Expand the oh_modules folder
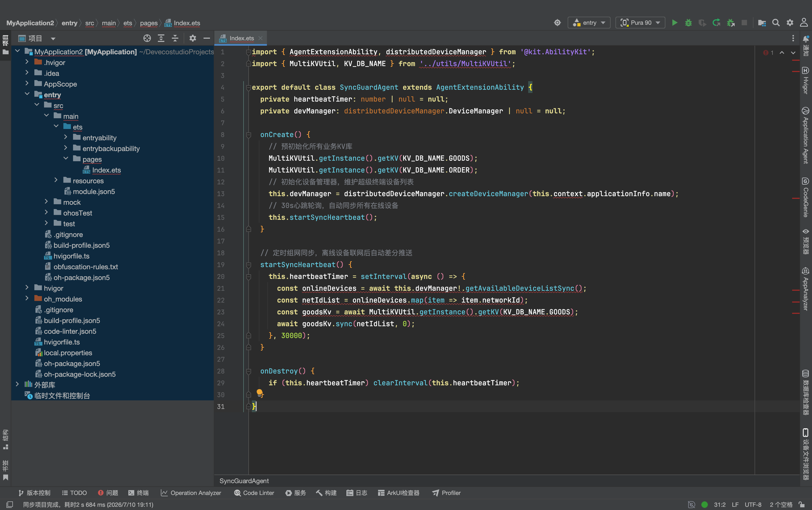The width and height of the screenshot is (812, 510). tap(27, 299)
